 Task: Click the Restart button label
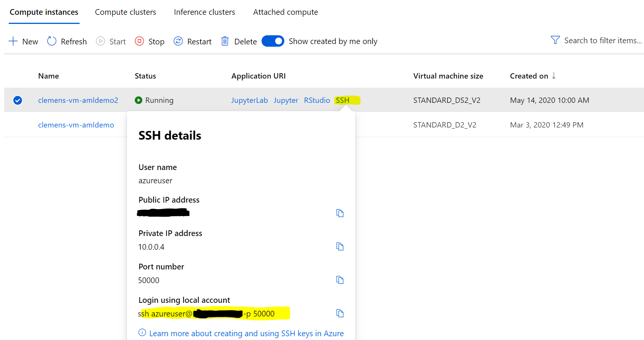tap(199, 41)
